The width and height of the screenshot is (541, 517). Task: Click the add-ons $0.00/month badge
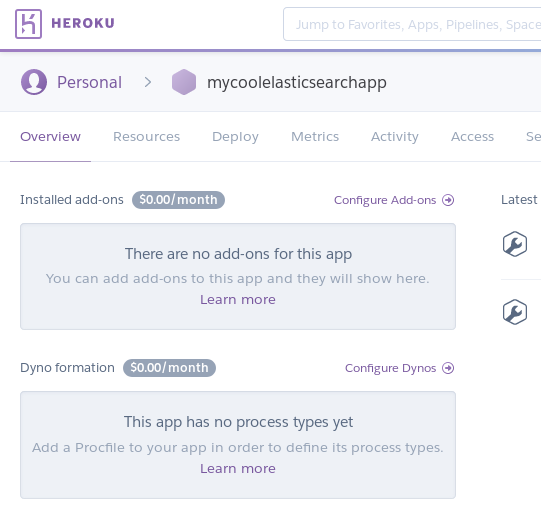click(x=178, y=200)
